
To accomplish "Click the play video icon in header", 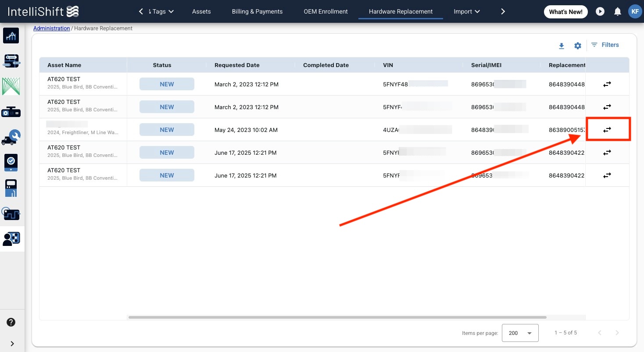I will pos(600,12).
